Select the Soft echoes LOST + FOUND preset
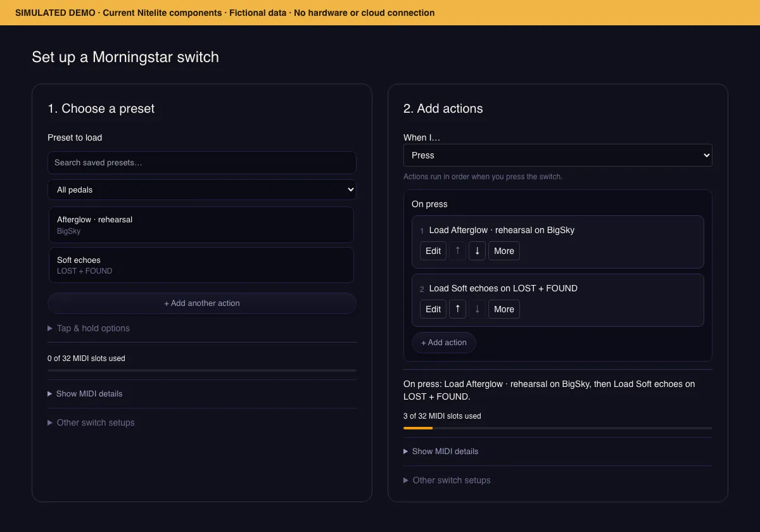Viewport: 760px width, 532px height. tap(201, 265)
